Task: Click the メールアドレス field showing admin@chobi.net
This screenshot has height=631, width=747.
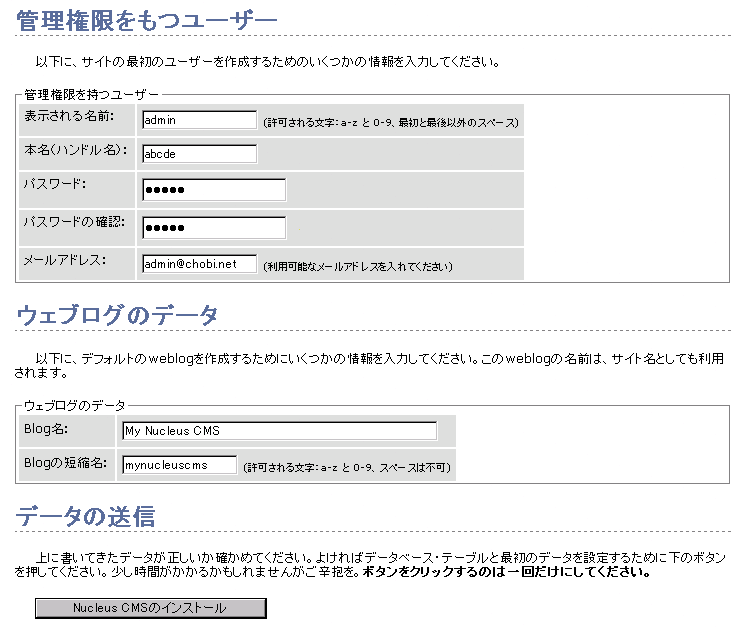Action: pos(199,264)
